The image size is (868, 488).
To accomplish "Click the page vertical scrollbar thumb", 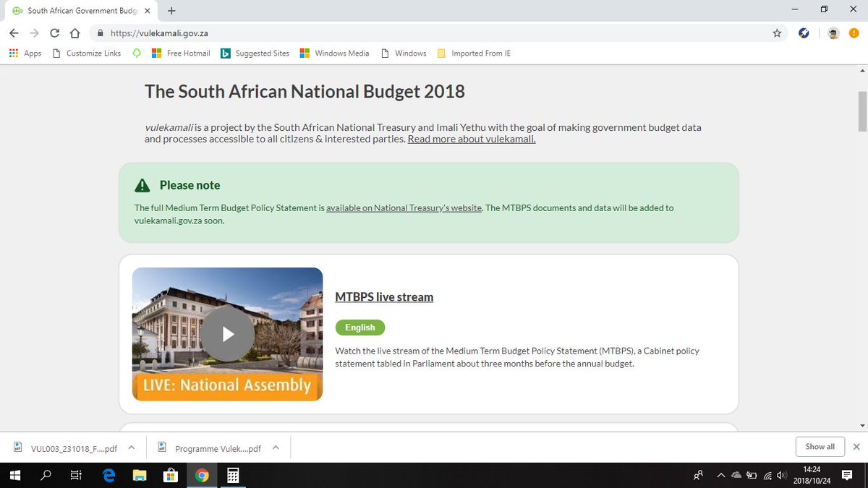I will (x=861, y=111).
